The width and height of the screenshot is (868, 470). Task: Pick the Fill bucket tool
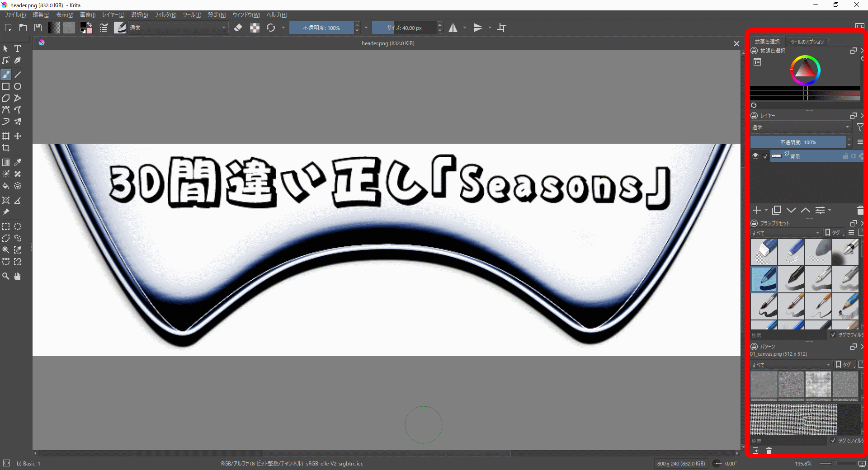[6, 186]
